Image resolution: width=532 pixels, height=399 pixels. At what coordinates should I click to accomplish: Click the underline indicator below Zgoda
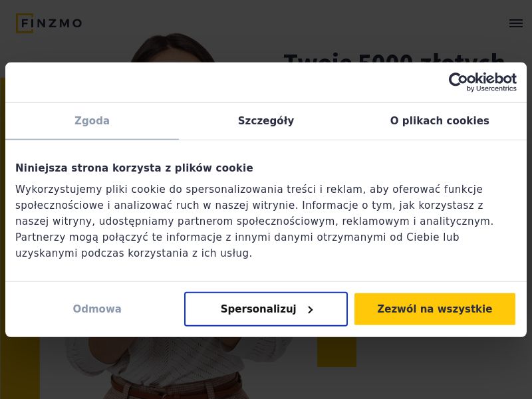[92, 139]
